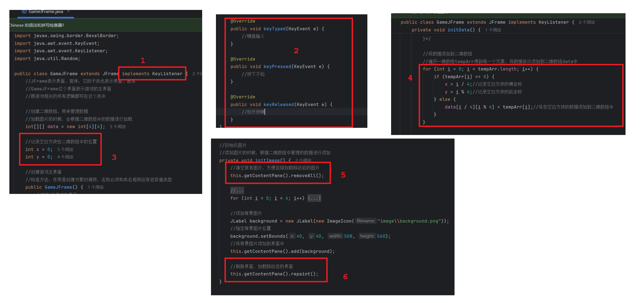Expand the folded //... comment block
Screen dimensions: 644x303
tap(237, 191)
